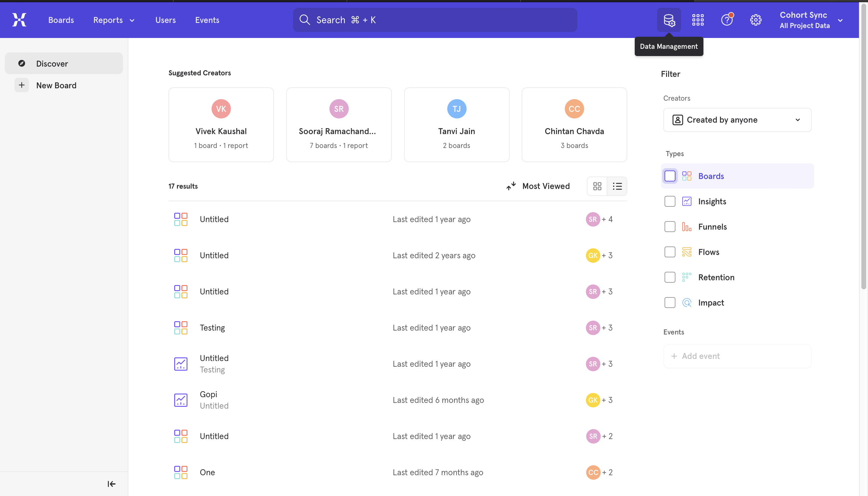The image size is (868, 496).
Task: Click the Add event field
Action: 737,356
